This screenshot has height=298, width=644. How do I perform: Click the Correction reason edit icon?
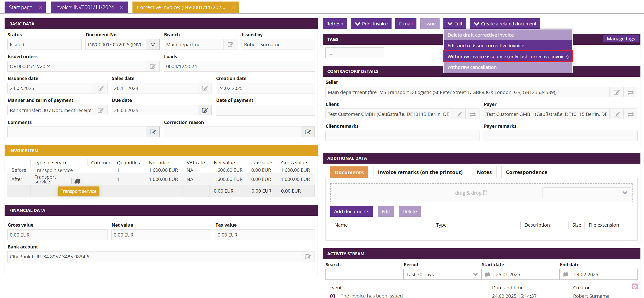tap(308, 132)
